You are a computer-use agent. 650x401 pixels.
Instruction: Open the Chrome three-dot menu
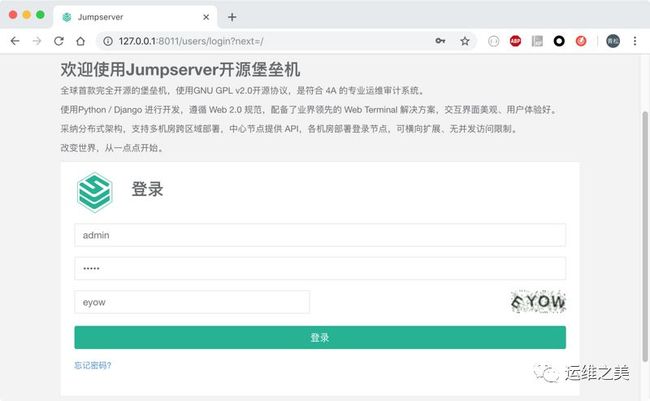click(635, 41)
